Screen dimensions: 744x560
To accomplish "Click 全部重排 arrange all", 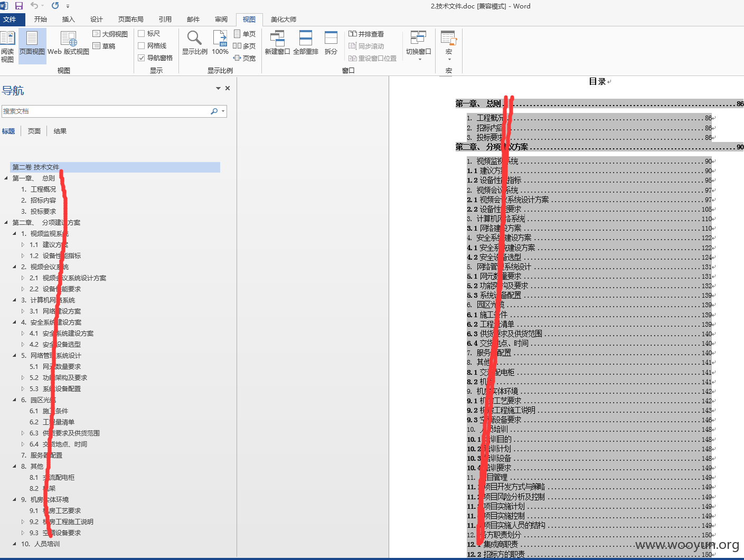I will click(x=306, y=43).
